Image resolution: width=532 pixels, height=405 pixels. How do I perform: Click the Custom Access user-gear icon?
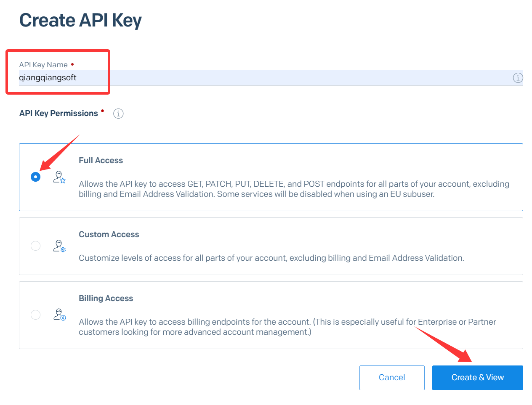(x=59, y=246)
